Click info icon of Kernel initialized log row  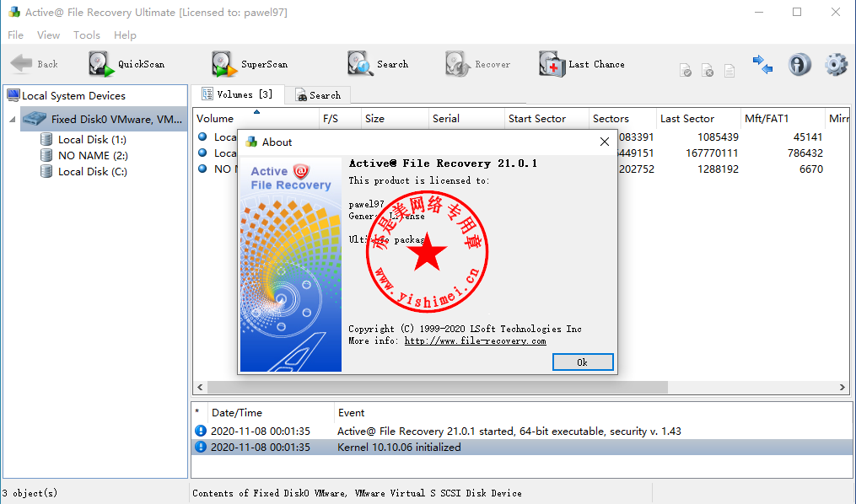pos(201,448)
